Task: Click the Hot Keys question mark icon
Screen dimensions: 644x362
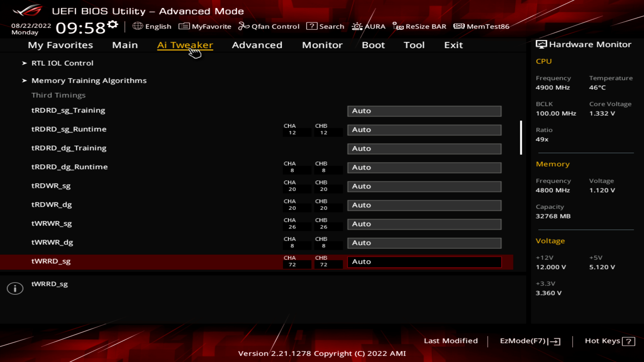Action: 629,341
